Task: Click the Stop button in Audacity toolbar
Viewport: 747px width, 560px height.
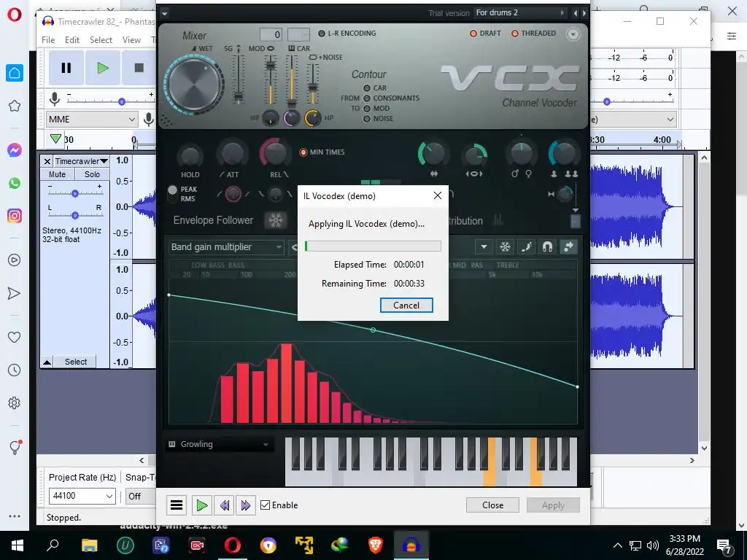Action: coord(139,68)
